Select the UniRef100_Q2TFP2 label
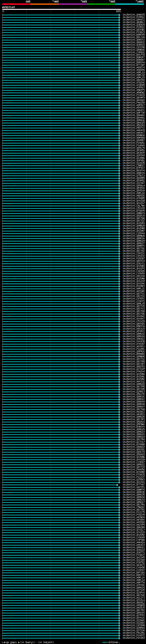146x644 pixels. coord(134,615)
